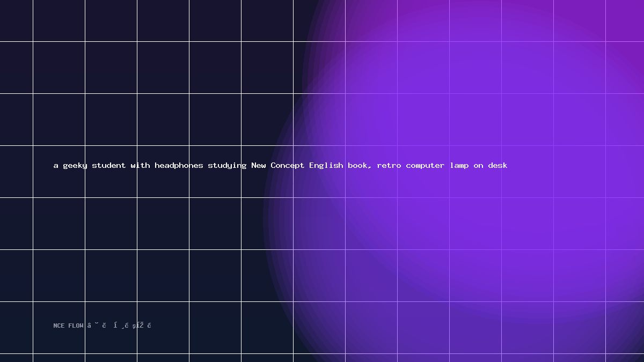The image size is (644, 362).
Task: Click the word "geeky" in the caption
Action: coord(75,166)
